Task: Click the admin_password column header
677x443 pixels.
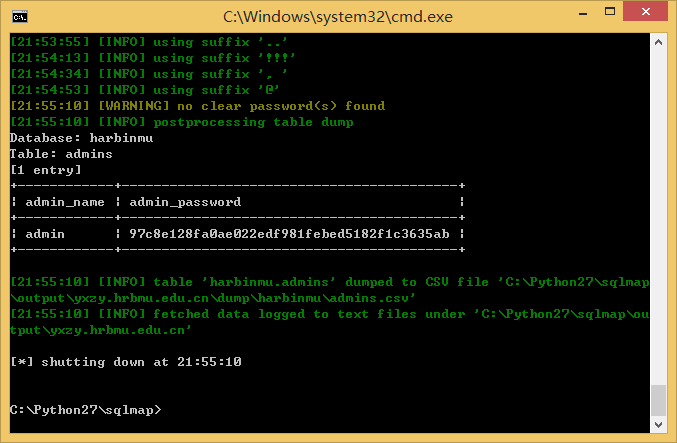Action: tap(185, 202)
